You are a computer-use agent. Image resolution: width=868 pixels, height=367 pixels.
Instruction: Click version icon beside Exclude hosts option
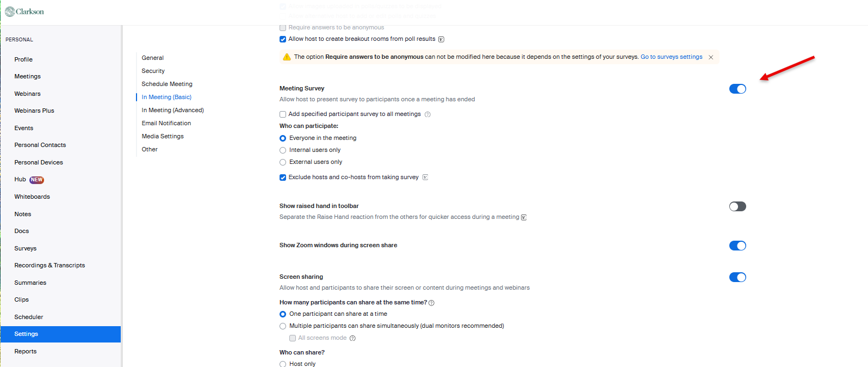point(425,177)
